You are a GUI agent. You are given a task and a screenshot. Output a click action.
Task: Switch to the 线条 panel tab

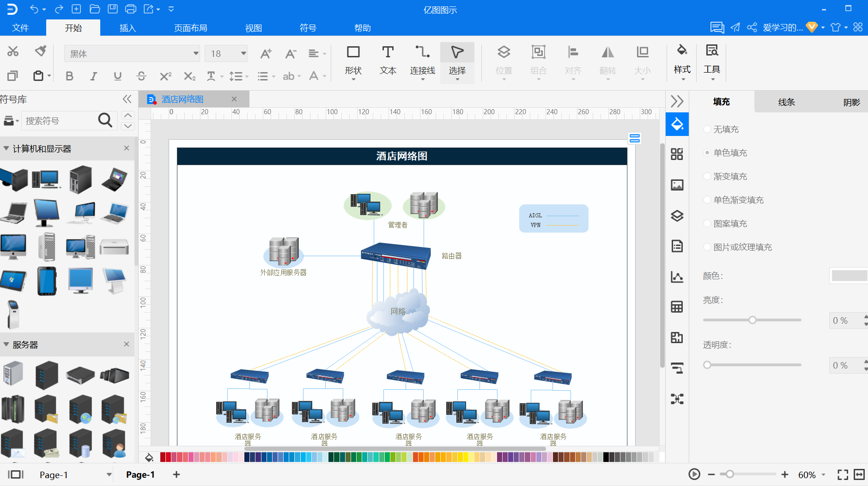pyautogui.click(x=786, y=102)
